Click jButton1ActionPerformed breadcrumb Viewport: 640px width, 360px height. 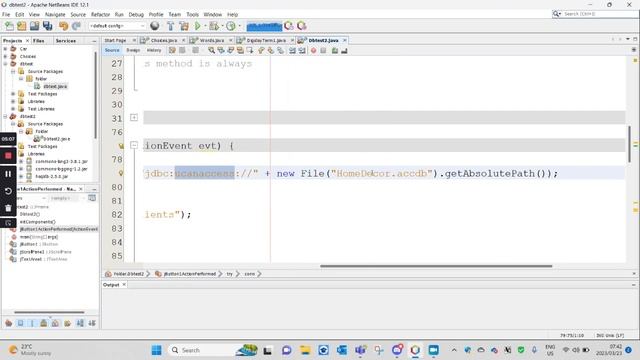[189, 274]
